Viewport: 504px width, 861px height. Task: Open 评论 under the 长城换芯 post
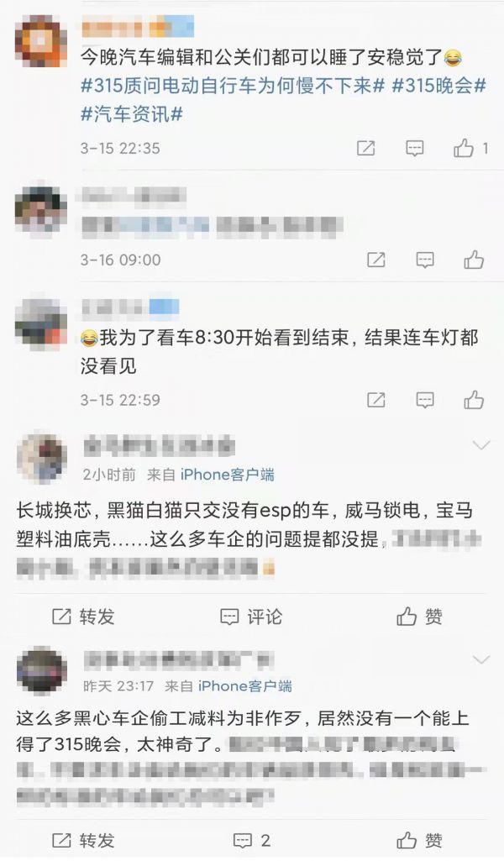coord(251,617)
